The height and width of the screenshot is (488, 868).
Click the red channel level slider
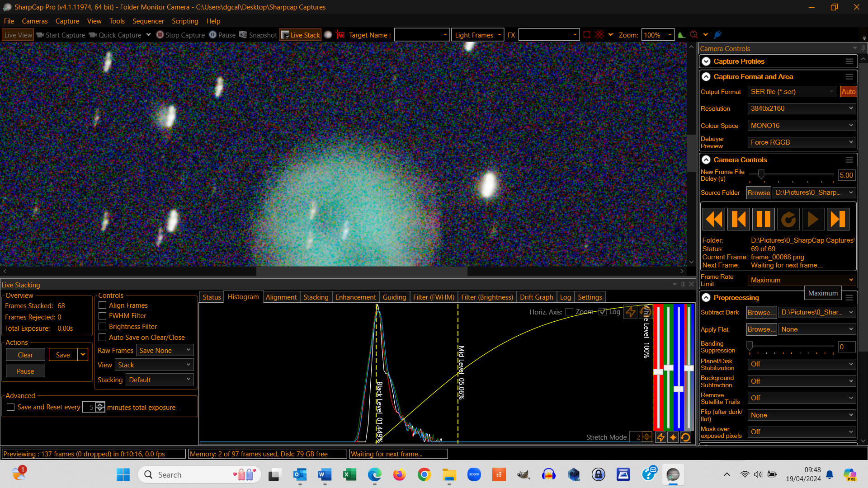pos(658,371)
